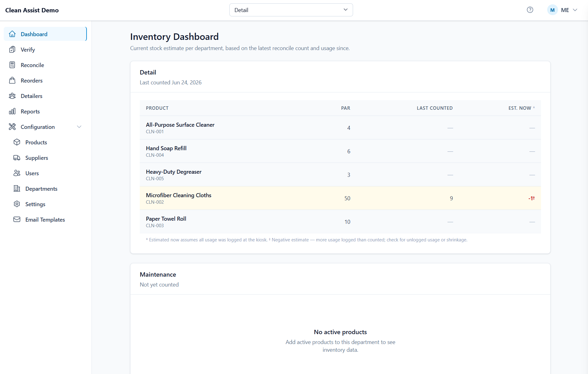Click the CLN-002 product code

[155, 202]
